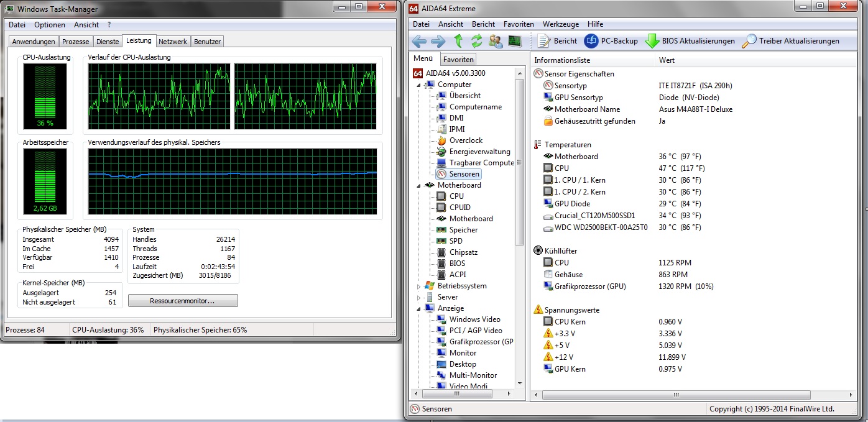Open the IPMI tree entry
The image size is (868, 422).
(x=457, y=129)
